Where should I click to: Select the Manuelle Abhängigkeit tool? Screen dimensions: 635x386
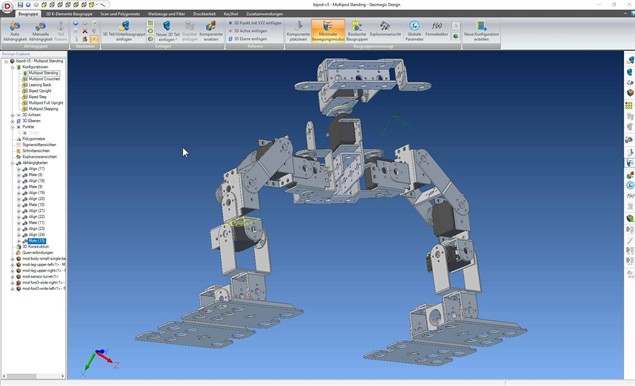coord(40,31)
